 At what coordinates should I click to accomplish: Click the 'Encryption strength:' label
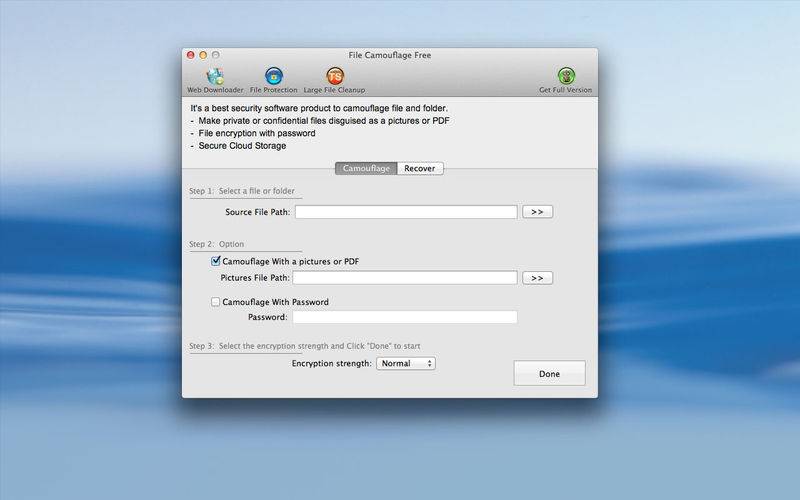click(332, 363)
